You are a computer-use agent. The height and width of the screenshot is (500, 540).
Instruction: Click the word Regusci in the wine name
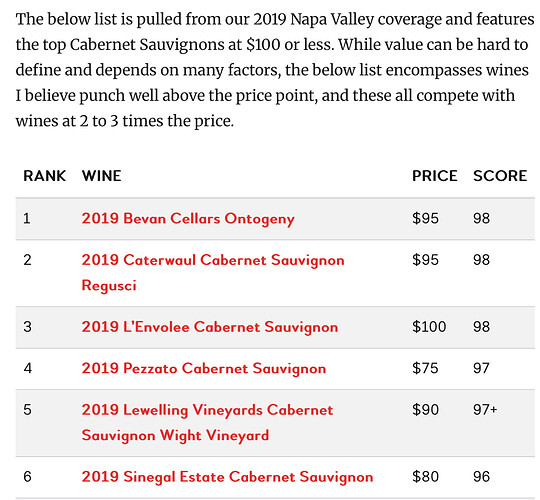point(109,285)
